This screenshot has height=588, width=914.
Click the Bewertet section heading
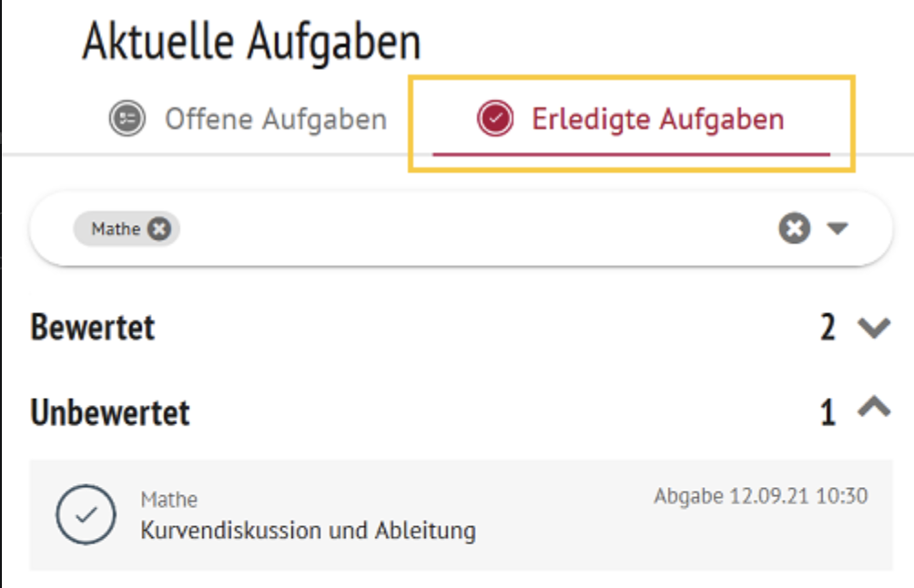pyautogui.click(x=93, y=328)
